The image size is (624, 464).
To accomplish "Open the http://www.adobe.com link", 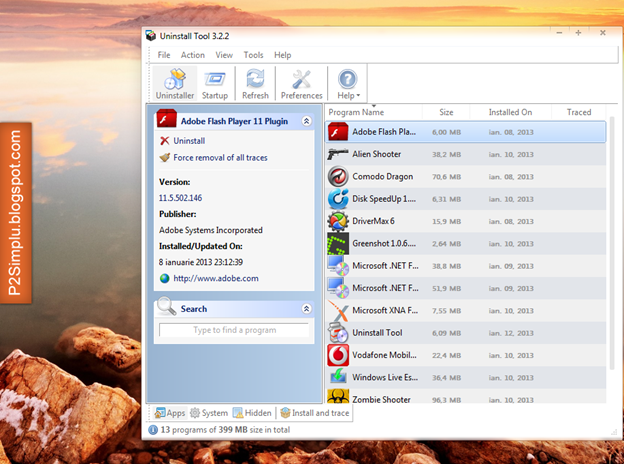I will pyautogui.click(x=216, y=279).
